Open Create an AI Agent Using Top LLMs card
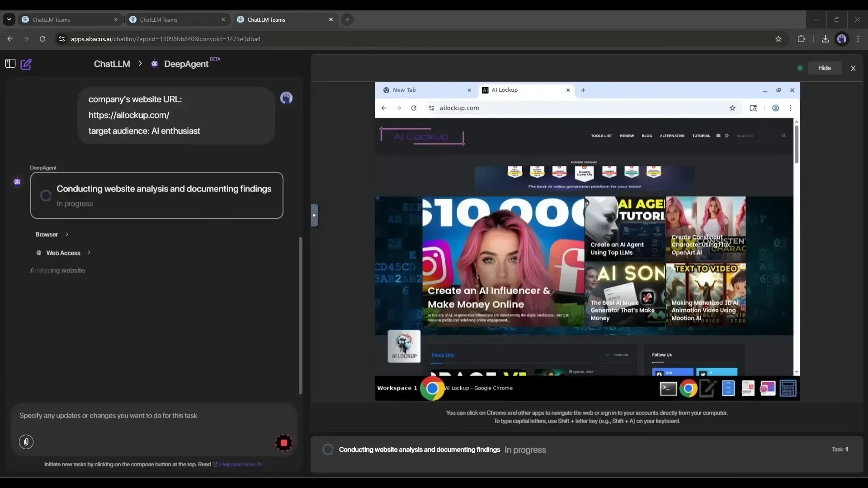 coord(625,229)
